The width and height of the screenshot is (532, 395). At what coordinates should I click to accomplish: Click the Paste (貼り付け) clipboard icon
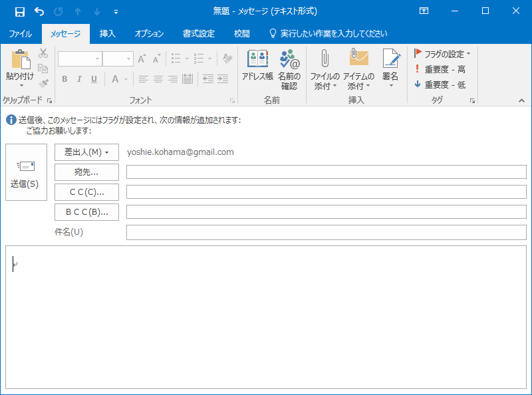pos(21,60)
